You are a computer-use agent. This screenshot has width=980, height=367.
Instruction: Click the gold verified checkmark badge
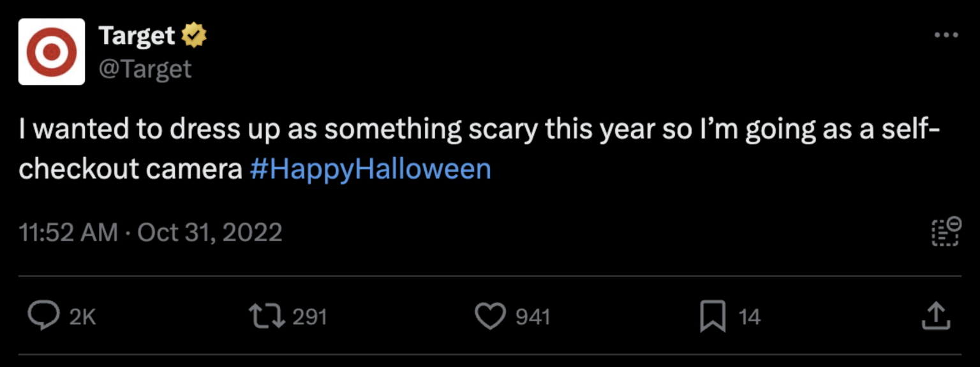click(194, 36)
